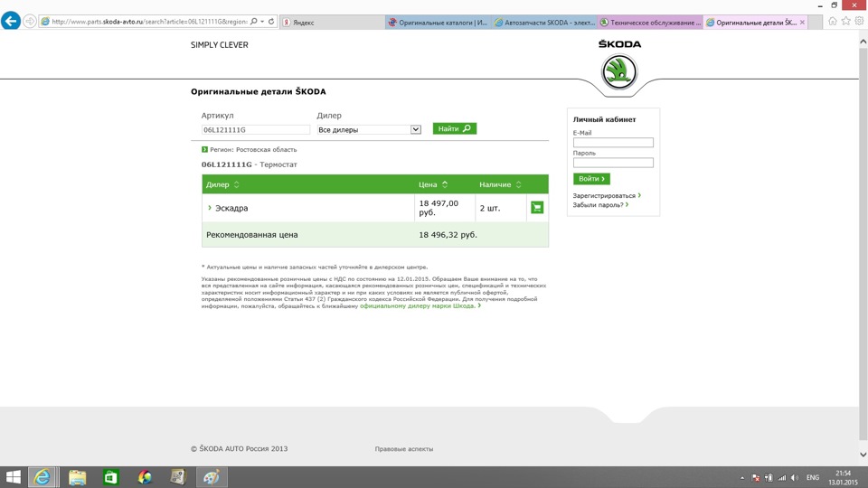Open the taskbar clock showing 21:54
868x488 pixels.
click(x=843, y=477)
